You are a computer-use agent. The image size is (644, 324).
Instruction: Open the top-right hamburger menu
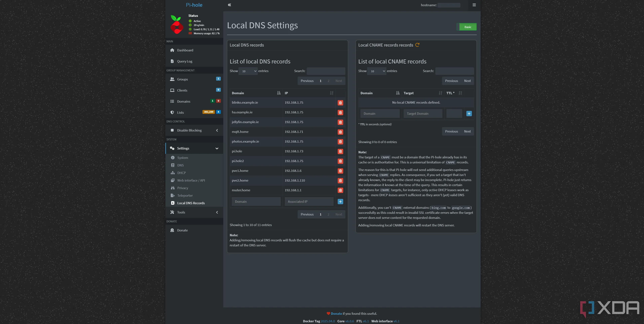point(474,5)
